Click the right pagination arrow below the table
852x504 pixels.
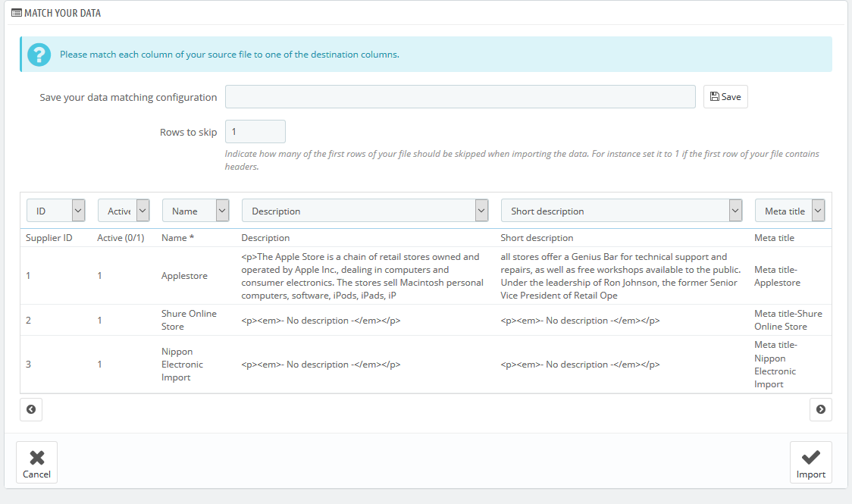[820, 409]
